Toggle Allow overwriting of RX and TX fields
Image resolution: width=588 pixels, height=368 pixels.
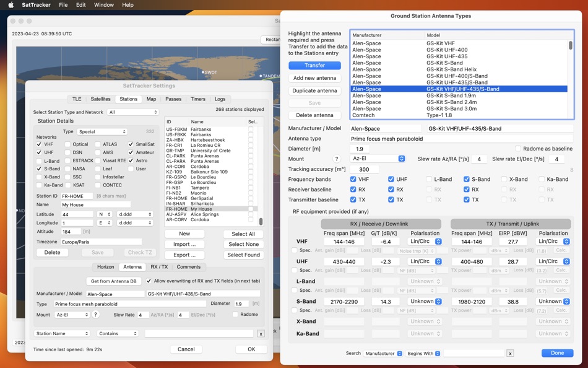click(149, 281)
